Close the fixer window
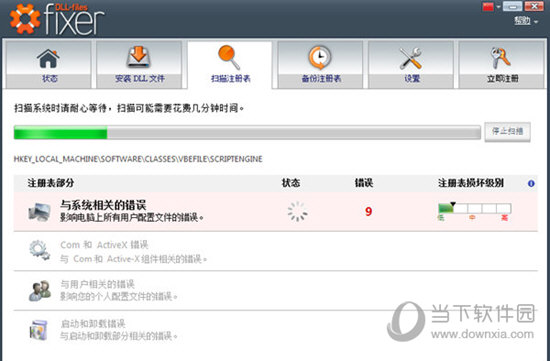Viewport: 550px width, 361px height. pos(534,6)
